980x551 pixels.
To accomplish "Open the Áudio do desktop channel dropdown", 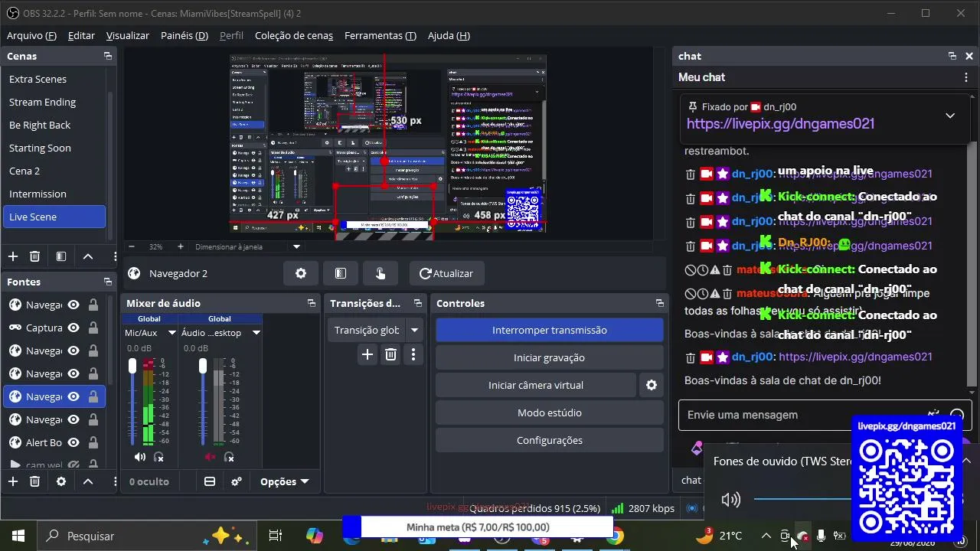I will (x=256, y=333).
